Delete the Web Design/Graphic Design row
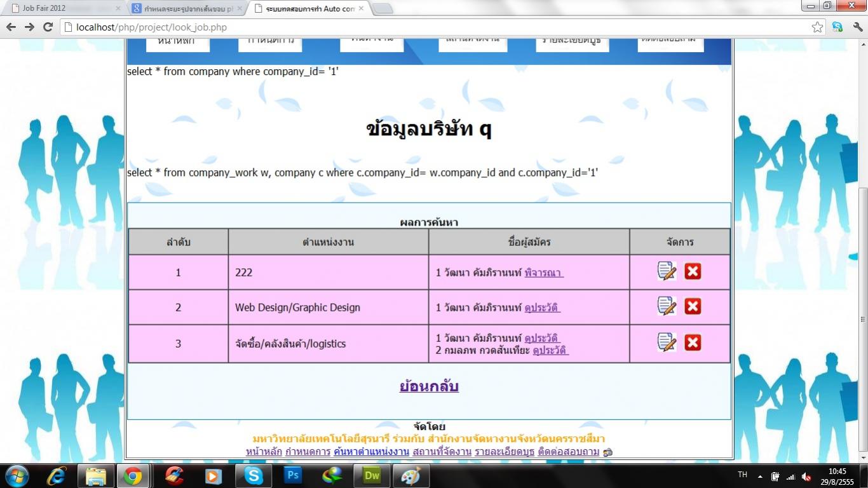868x488 pixels. [693, 306]
